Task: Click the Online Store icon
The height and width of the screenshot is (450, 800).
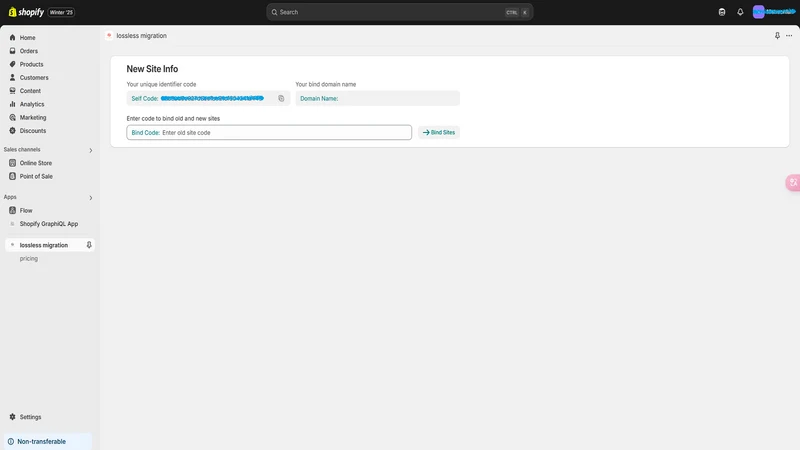Action: [x=12, y=163]
